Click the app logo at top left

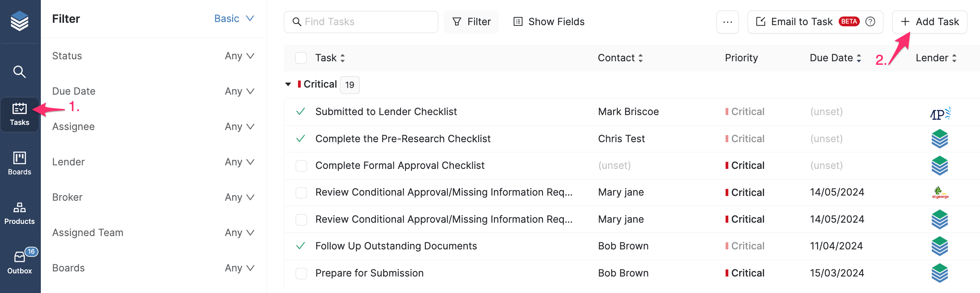tap(20, 21)
